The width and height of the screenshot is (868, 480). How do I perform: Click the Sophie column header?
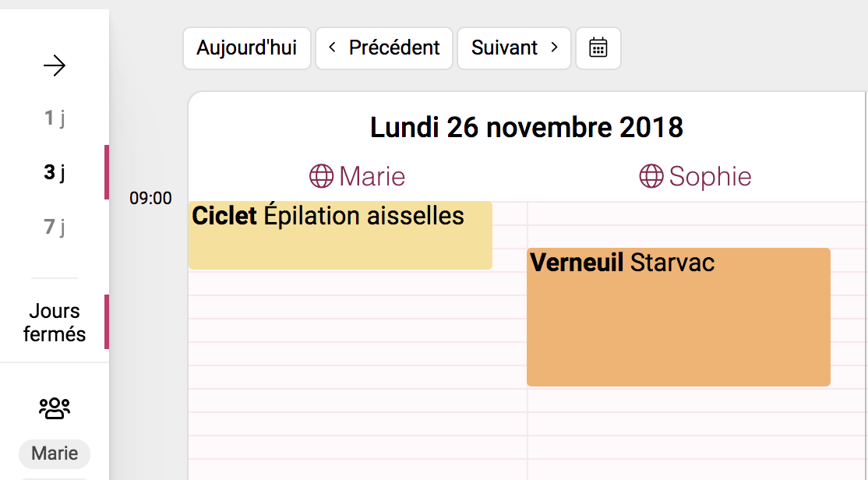point(695,177)
